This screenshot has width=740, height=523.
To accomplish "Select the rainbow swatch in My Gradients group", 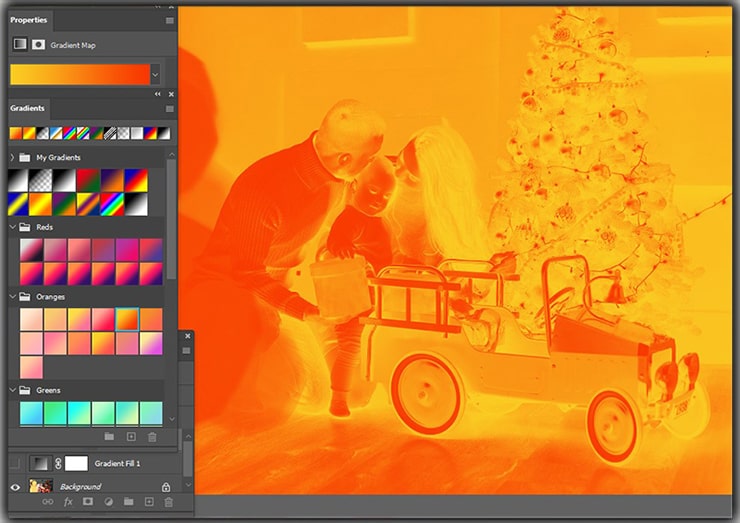I will coord(112,204).
